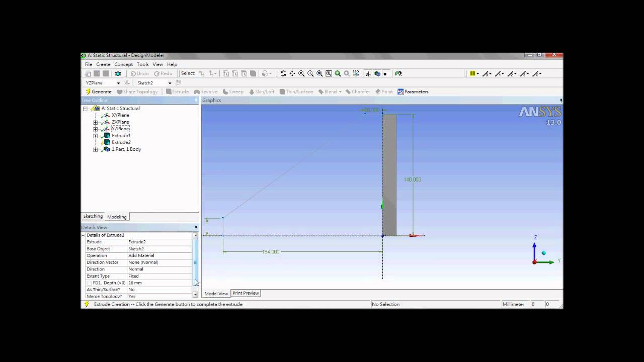Click the Look At face icon
The height and width of the screenshot is (362, 644).
click(398, 73)
